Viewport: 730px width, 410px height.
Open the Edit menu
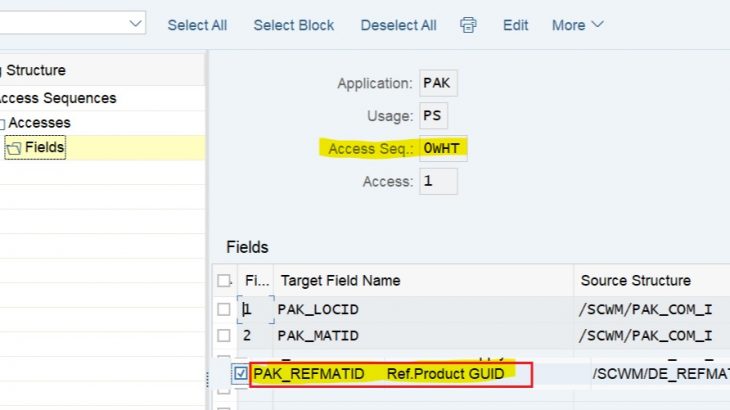click(x=515, y=25)
